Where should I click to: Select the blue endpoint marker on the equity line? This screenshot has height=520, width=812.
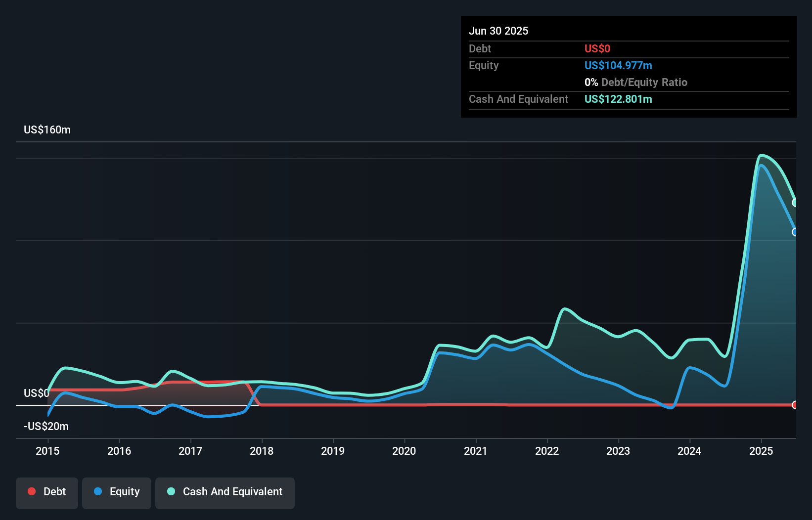click(795, 231)
